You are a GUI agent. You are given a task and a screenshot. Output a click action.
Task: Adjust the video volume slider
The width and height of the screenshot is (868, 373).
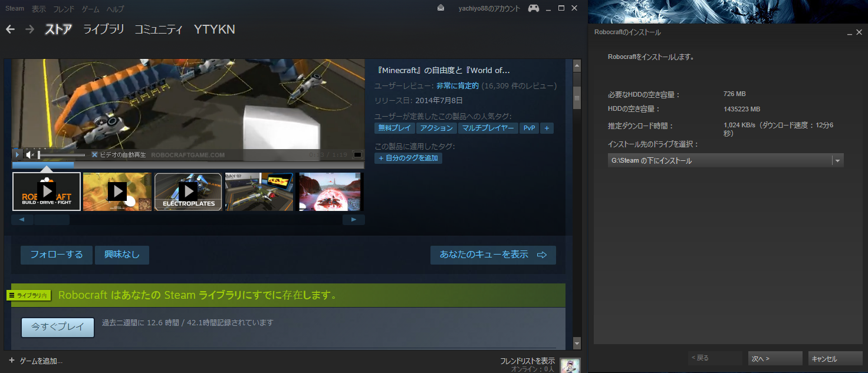[61, 155]
